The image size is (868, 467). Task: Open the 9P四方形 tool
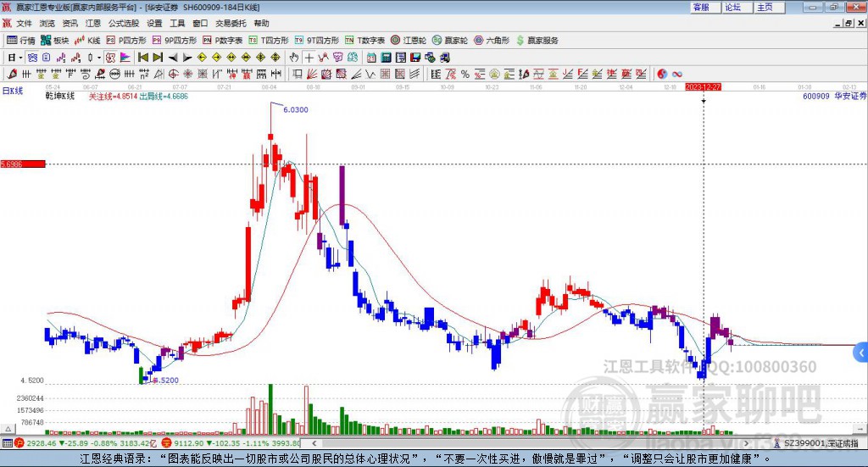tap(175, 41)
